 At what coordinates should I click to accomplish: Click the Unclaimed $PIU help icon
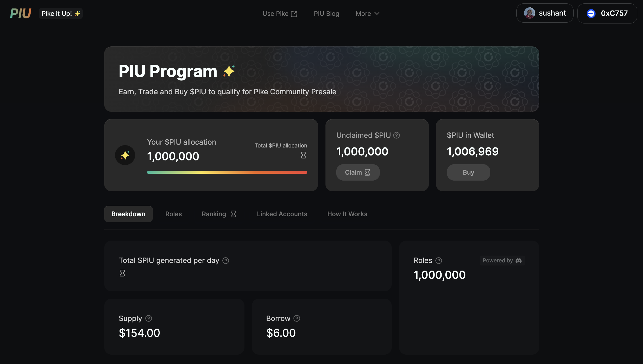[397, 135]
